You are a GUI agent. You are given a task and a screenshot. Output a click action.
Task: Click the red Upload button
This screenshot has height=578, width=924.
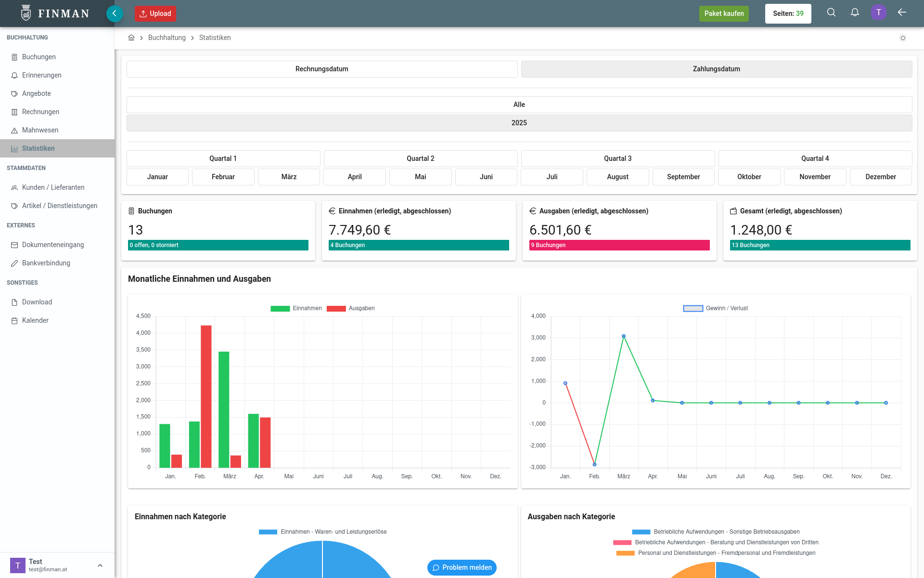155,13
